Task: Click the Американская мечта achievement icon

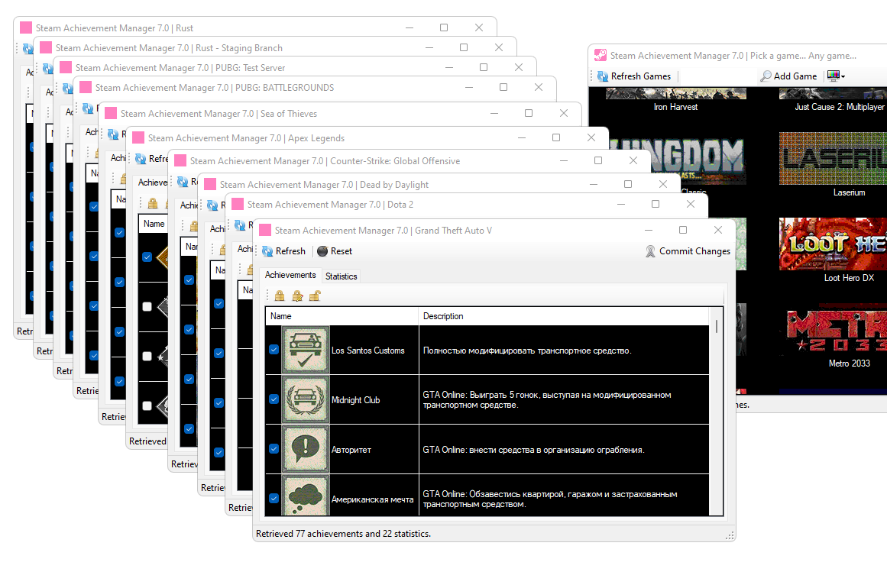Action: [x=306, y=496]
